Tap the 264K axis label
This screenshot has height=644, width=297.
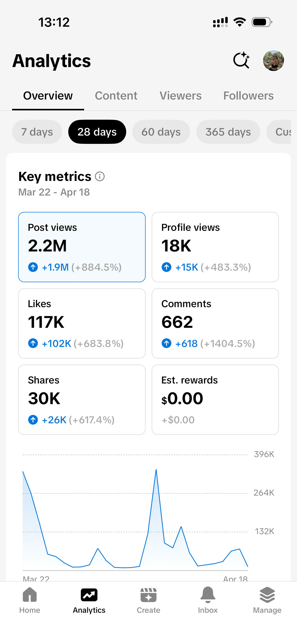(264, 493)
